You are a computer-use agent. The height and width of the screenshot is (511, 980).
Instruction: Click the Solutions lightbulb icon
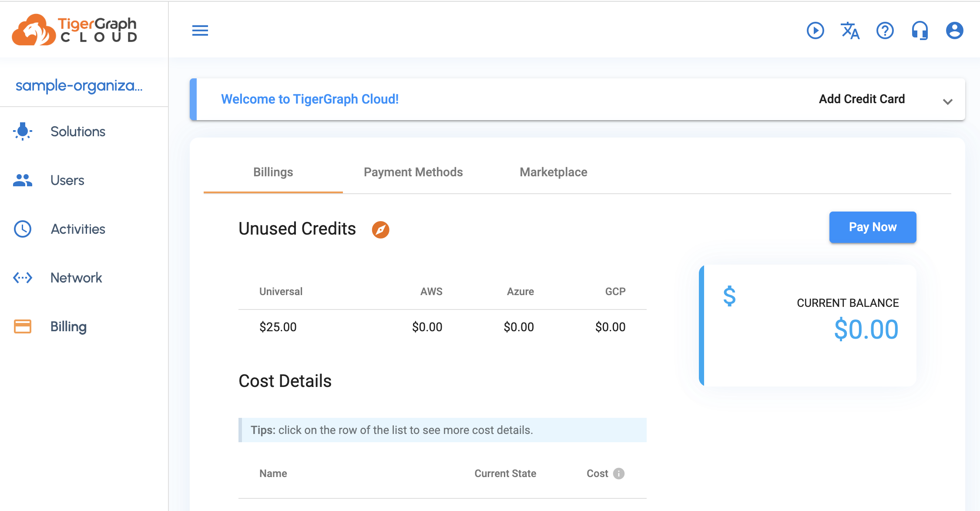[23, 131]
